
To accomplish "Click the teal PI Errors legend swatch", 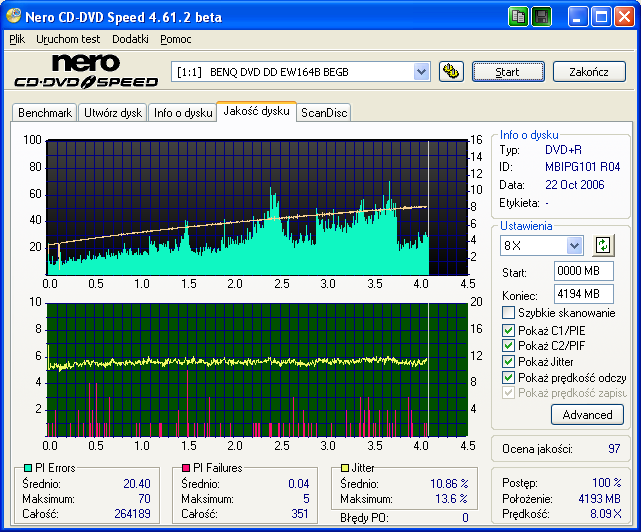I will click(28, 468).
